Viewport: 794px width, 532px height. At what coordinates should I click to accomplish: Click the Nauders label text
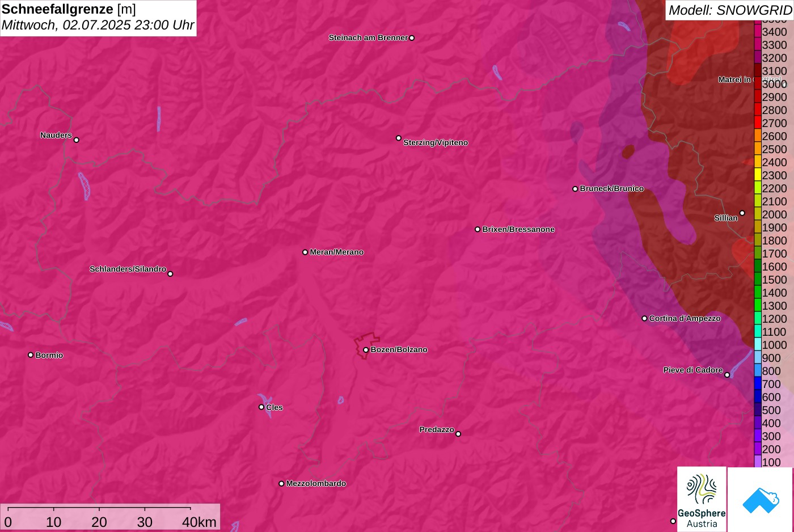(56, 136)
